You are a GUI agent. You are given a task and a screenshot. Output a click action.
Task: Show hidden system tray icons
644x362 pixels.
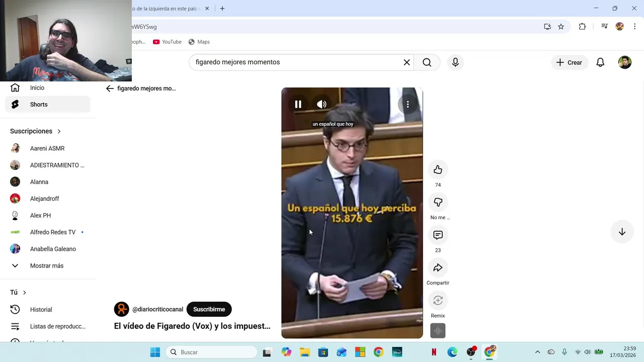(x=537, y=352)
